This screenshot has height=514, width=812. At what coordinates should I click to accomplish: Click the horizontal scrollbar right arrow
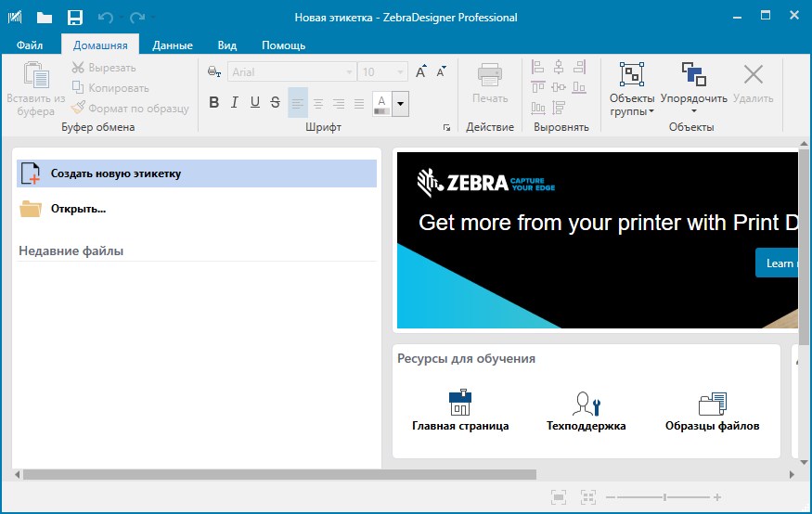(x=792, y=474)
